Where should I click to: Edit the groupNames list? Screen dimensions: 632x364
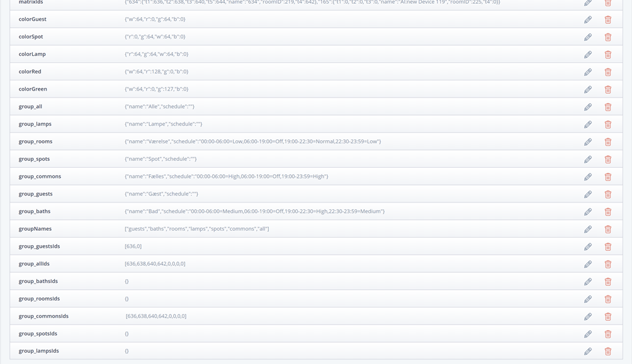point(587,229)
